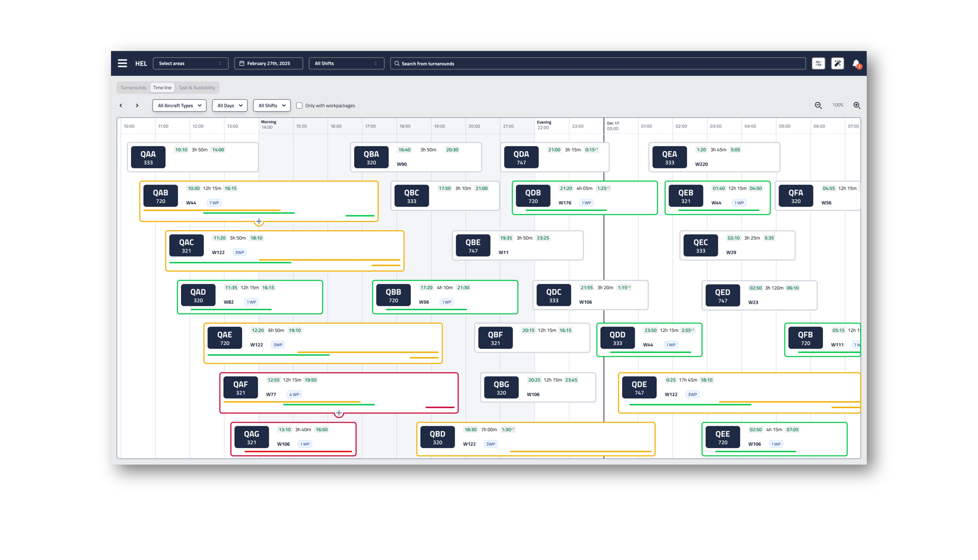Switch to Task & Availability tab

coord(197,88)
